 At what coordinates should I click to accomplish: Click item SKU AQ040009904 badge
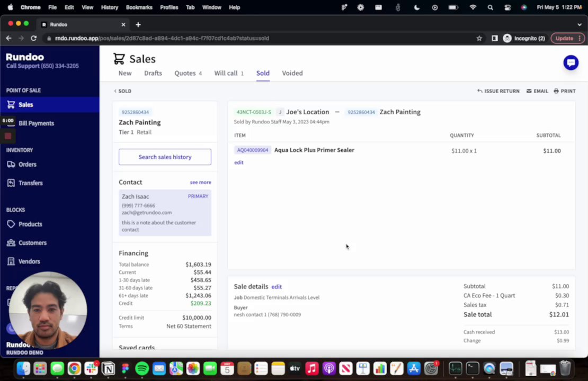click(253, 150)
